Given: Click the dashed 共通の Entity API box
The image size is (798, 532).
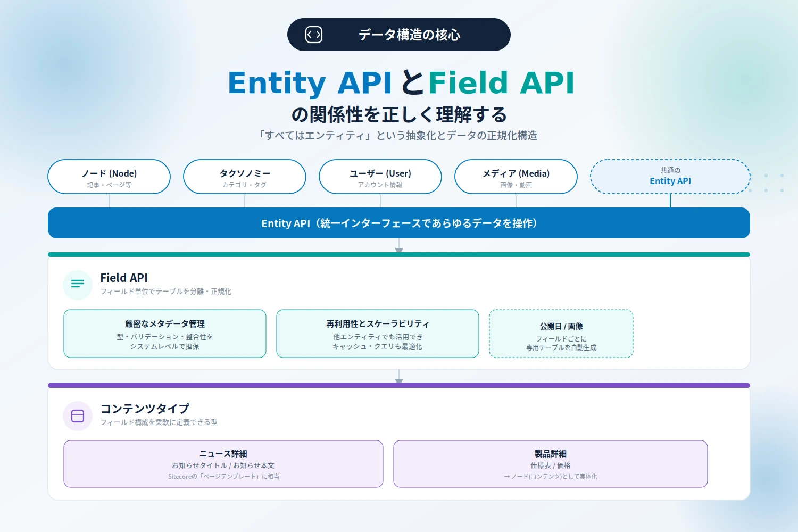Looking at the screenshot, I should click(670, 177).
